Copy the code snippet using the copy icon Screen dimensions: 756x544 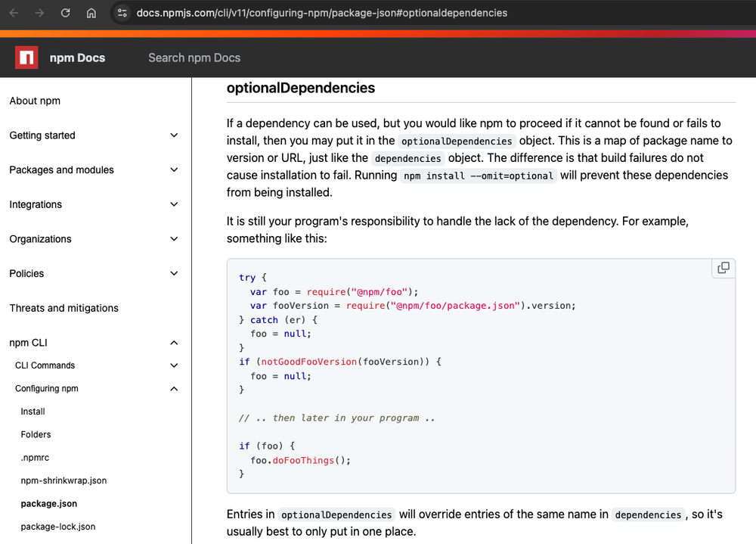[x=723, y=268]
